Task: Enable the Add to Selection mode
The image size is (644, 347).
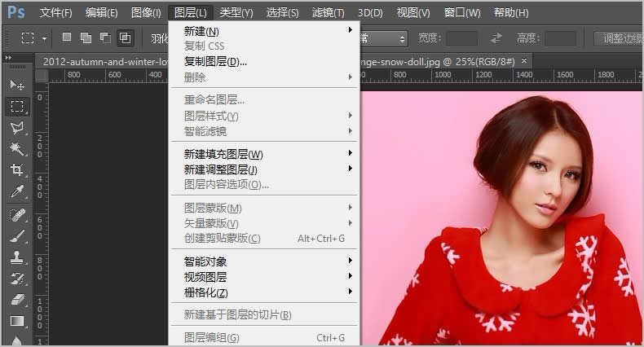Action: click(x=86, y=38)
